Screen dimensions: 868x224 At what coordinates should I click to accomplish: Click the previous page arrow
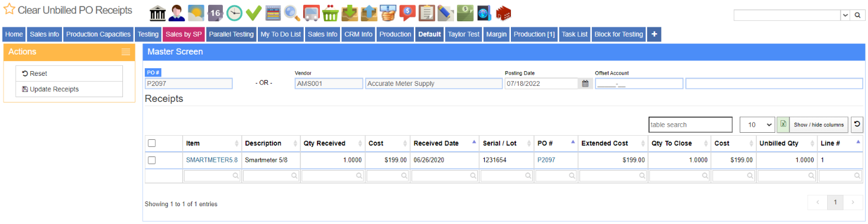(817, 202)
